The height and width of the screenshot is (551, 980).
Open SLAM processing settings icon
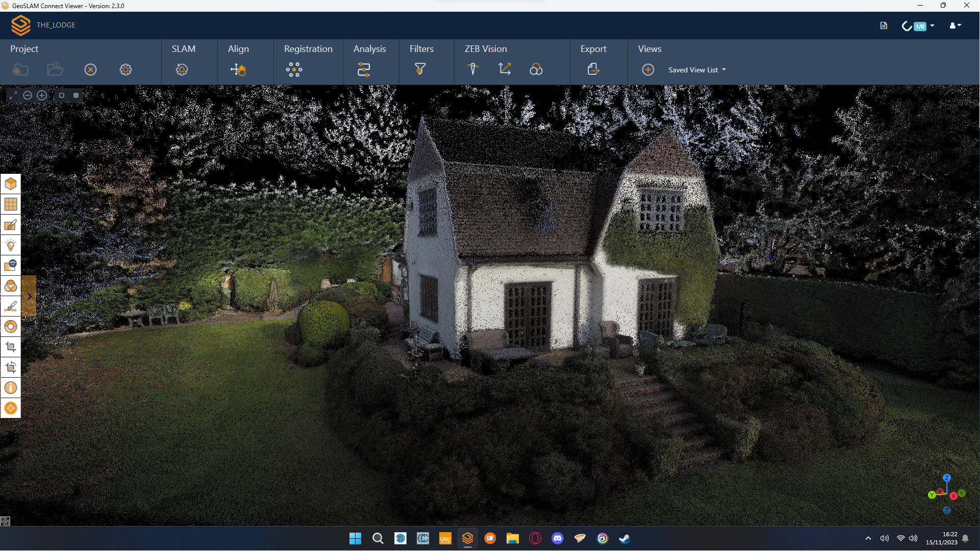pos(182,69)
